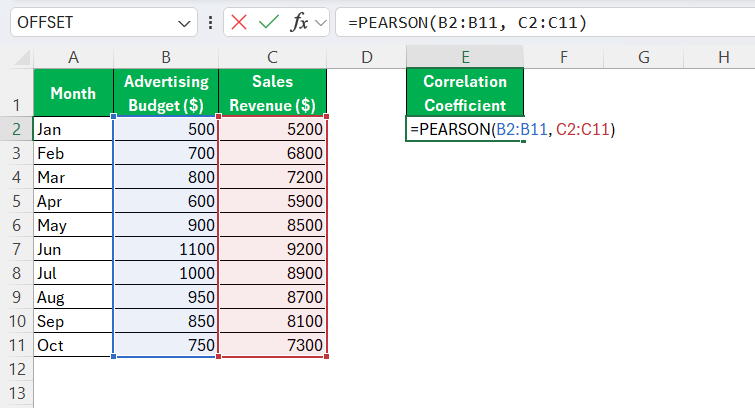Select column D header
Viewport: 755px width, 408px height.
tap(367, 57)
